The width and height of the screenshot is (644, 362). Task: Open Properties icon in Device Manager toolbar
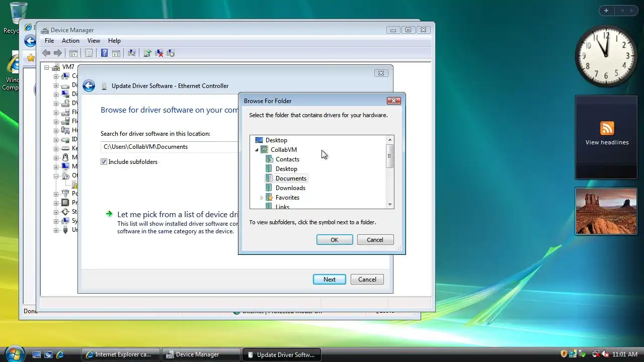pos(89,53)
